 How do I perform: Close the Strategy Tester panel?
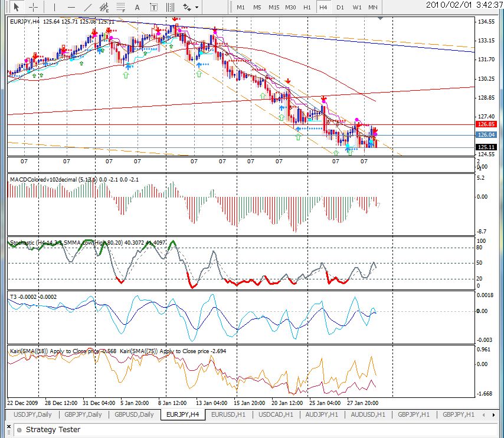coord(9,427)
